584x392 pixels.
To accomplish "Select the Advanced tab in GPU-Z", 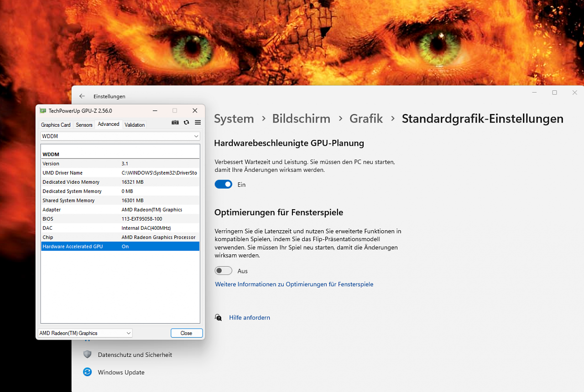I will (109, 124).
